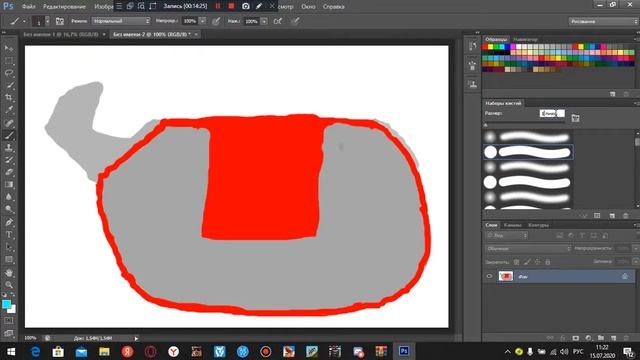
Task: Open the Файл menu
Action: click(x=28, y=7)
